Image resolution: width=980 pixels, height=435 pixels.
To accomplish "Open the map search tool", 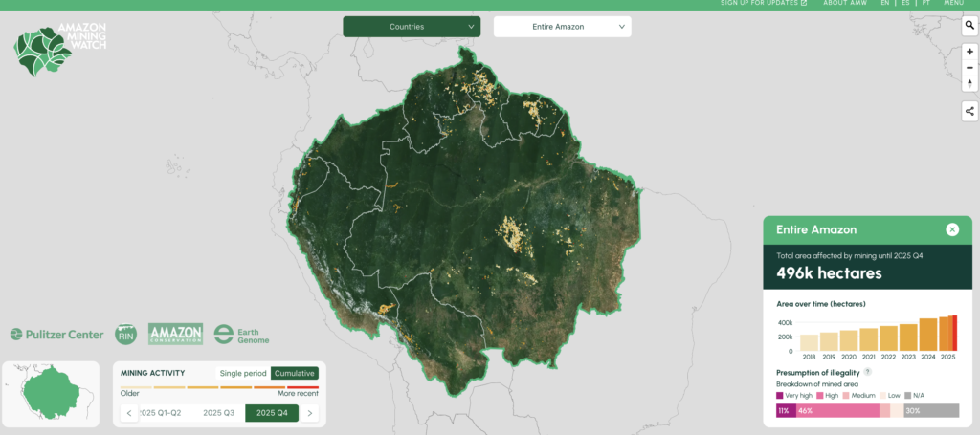I will point(969,26).
